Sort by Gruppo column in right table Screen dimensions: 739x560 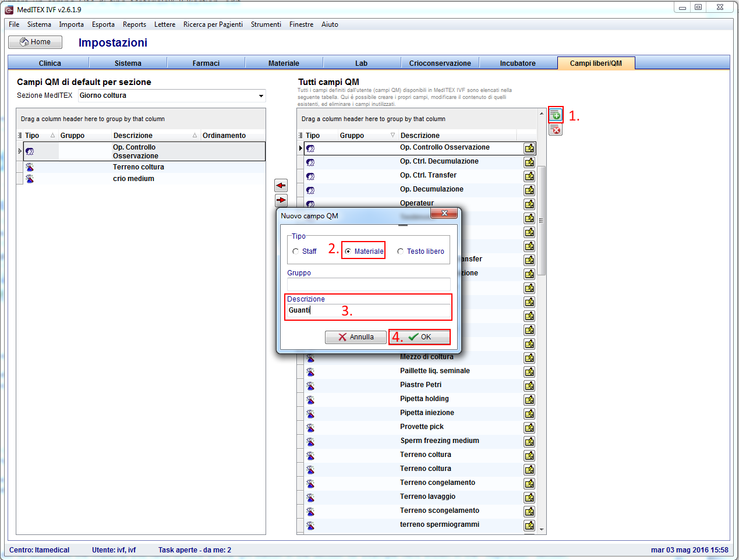367,136
